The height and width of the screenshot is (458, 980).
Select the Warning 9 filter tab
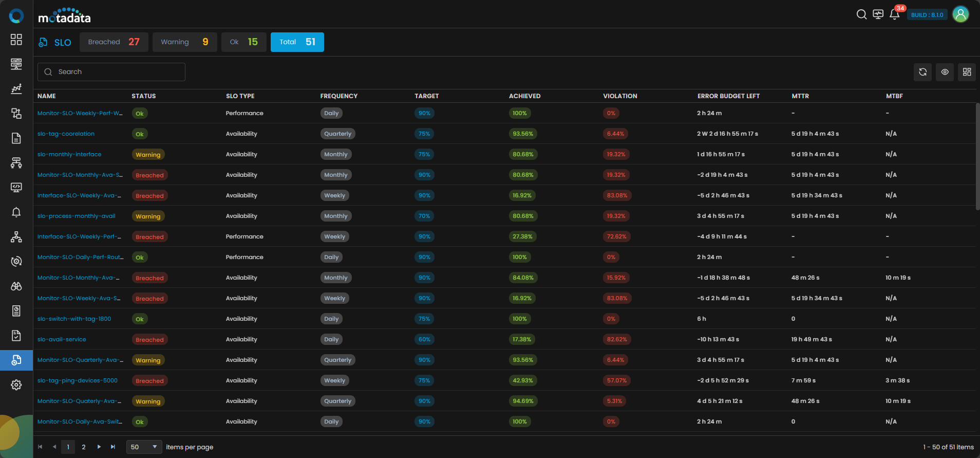(x=184, y=42)
